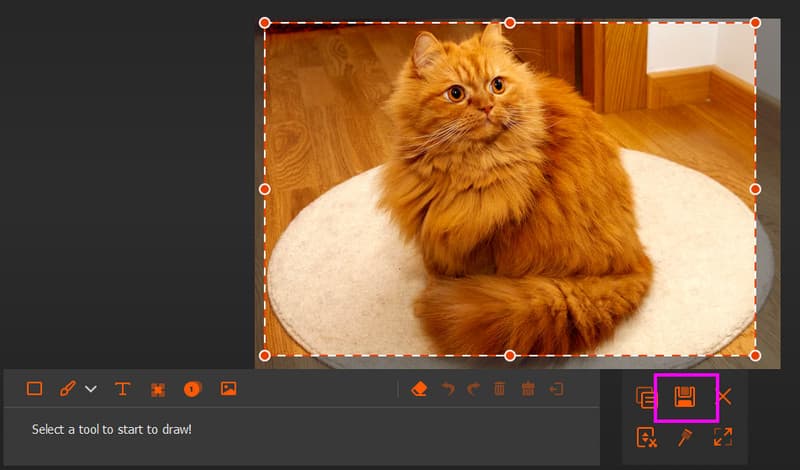Select the Text tool

(123, 389)
